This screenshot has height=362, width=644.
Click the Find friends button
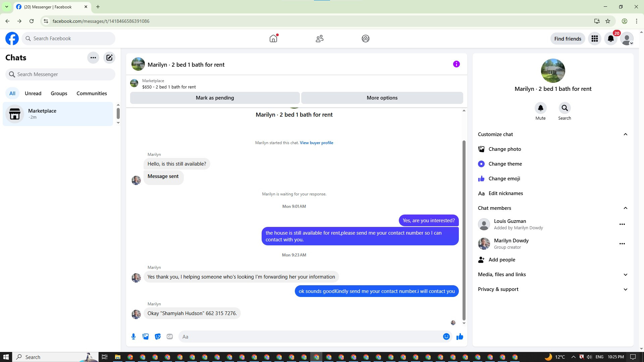click(568, 39)
